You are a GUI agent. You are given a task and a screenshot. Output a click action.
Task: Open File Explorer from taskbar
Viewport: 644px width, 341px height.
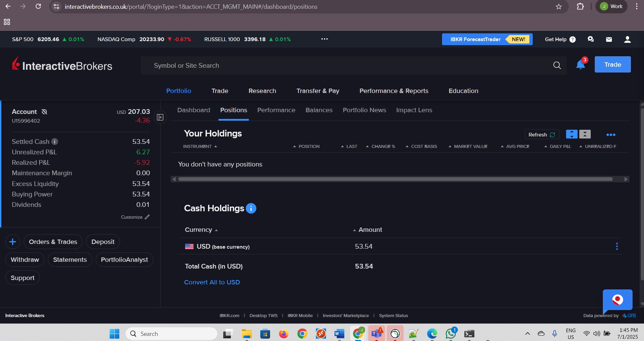[x=247, y=334]
